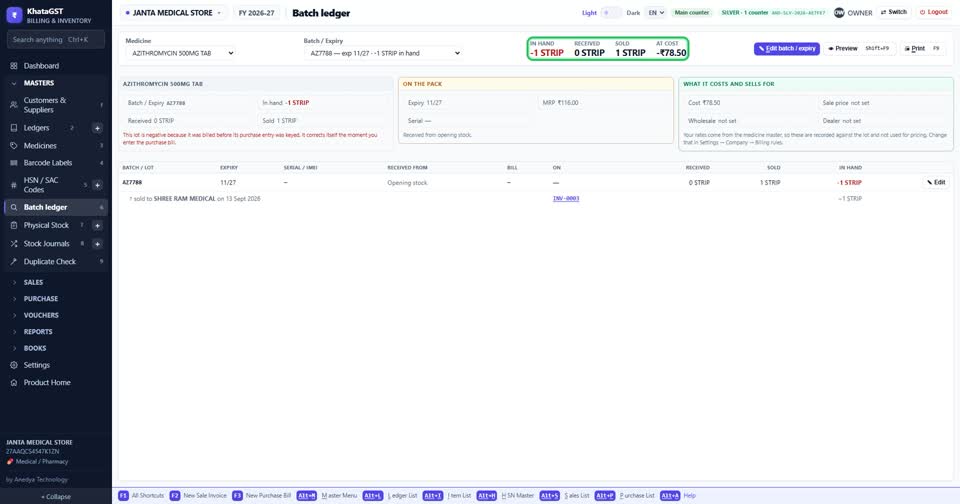960x504 pixels.
Task: Click the F1 All Shortcuts item
Action: [141, 495]
